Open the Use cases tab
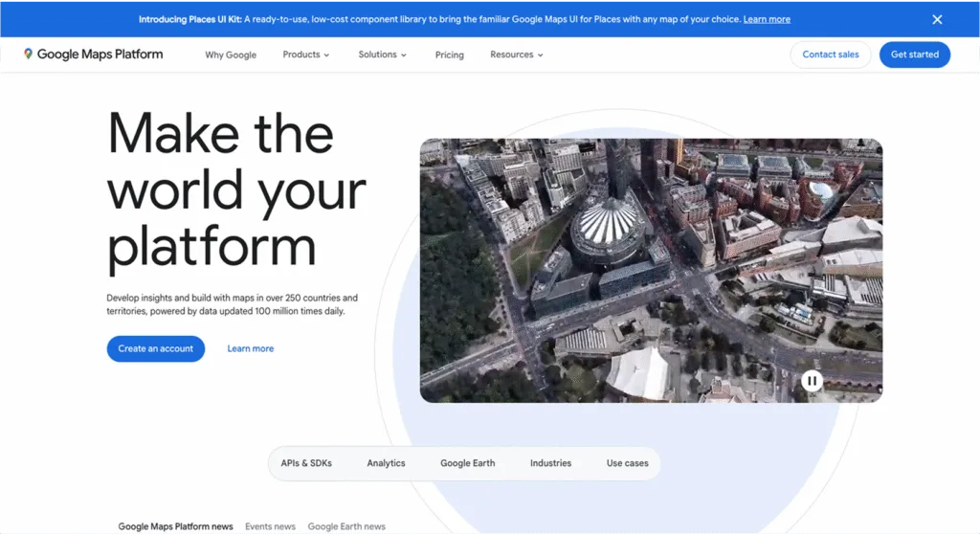 pos(627,463)
